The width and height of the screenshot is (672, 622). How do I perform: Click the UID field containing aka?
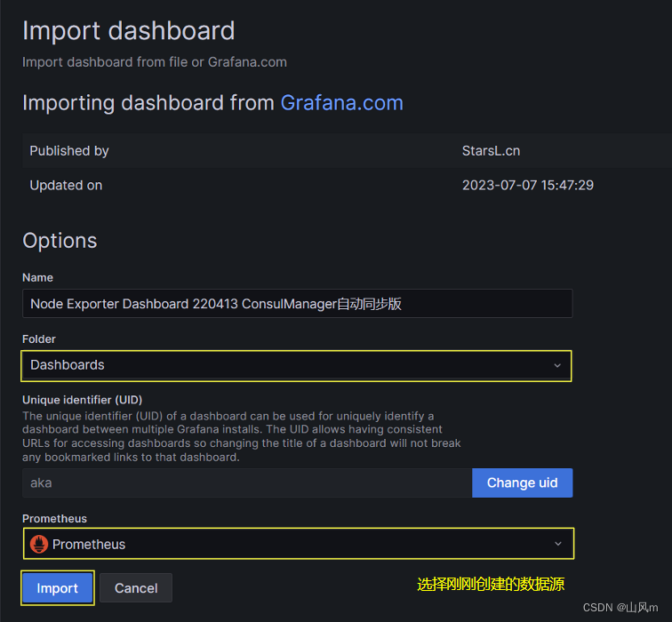[x=247, y=482]
